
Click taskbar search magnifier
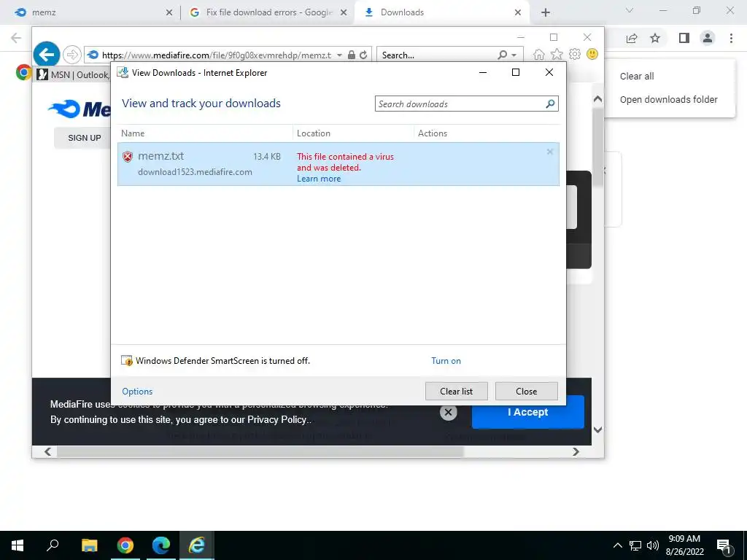point(53,545)
